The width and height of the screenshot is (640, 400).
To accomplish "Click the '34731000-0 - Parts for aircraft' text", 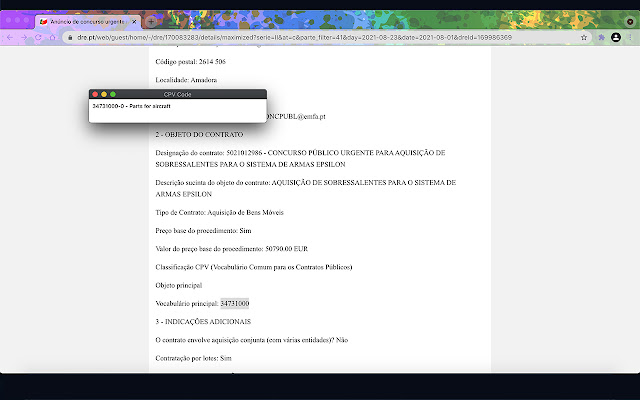I will tap(131, 106).
